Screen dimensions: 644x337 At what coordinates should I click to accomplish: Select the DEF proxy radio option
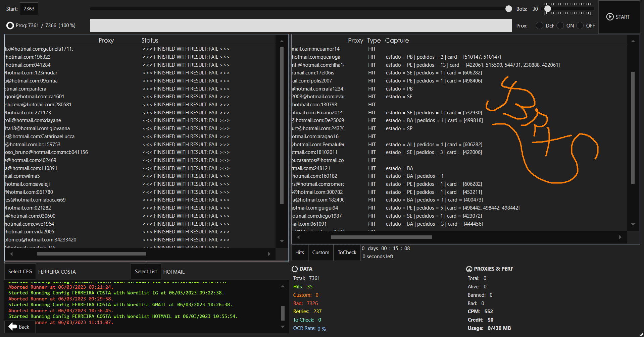539,26
